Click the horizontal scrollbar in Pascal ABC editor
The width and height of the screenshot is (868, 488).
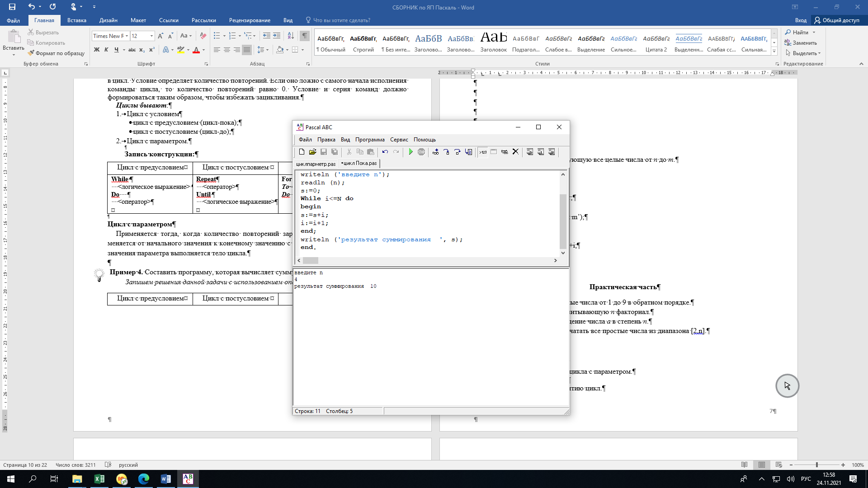click(x=309, y=260)
